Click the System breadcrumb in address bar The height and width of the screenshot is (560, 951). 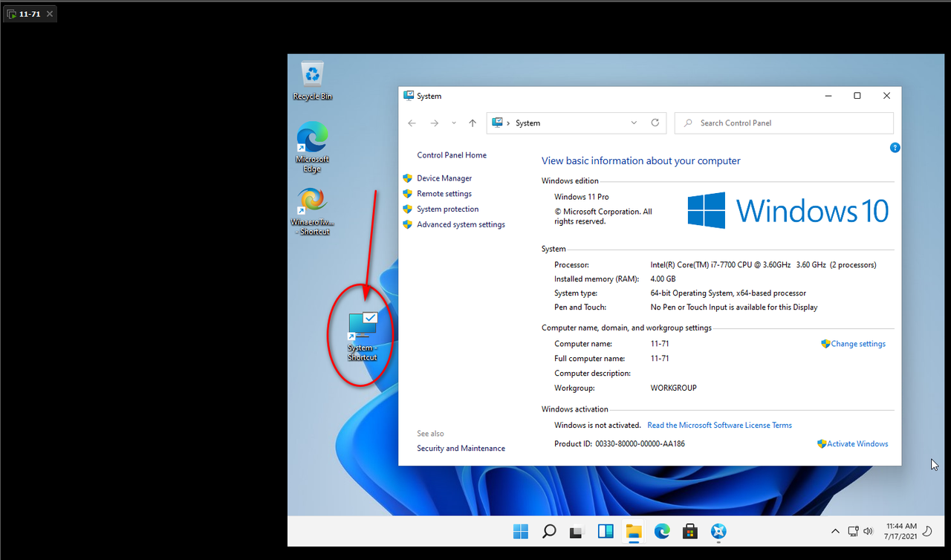coord(528,123)
